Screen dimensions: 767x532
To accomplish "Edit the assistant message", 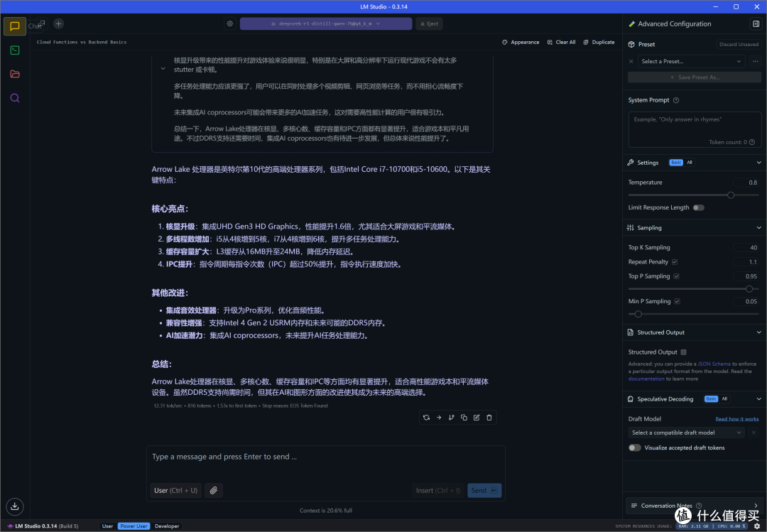I will coord(477,418).
